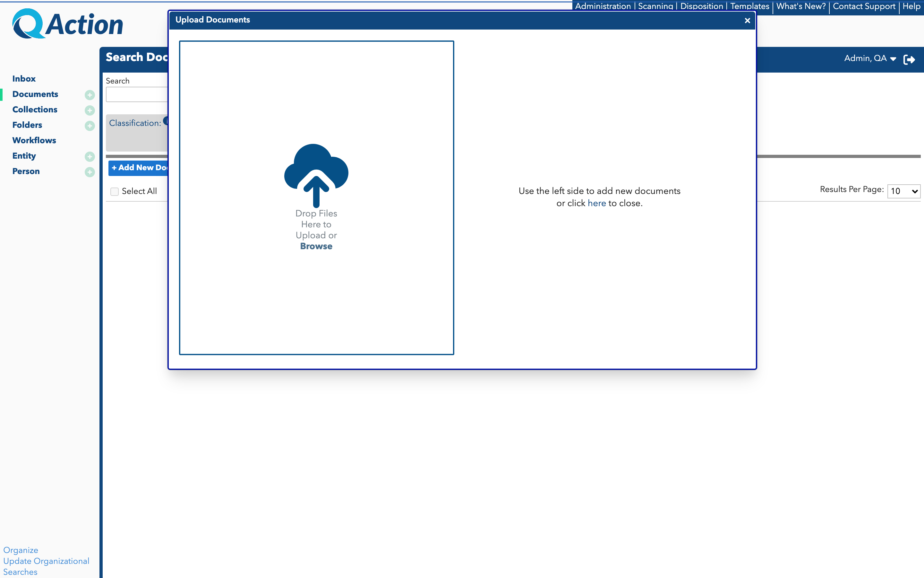Screen dimensions: 924x578
Task: Click the plus icon next to Collections
Action: pyautogui.click(x=90, y=110)
